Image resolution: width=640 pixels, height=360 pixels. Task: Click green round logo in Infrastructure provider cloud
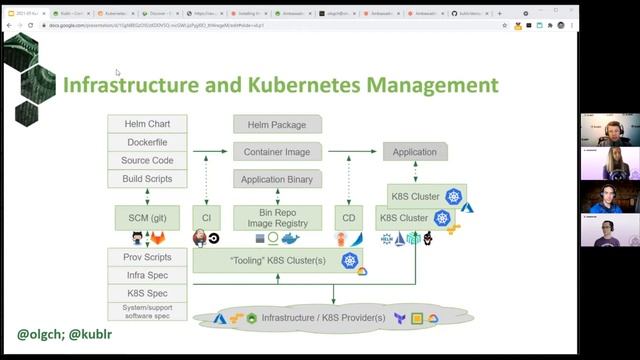(x=252, y=318)
